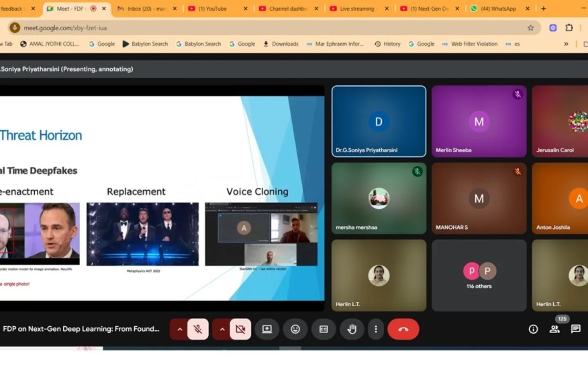Leave the call with red hang-up button
This screenshot has height=392, width=588.
coord(403,329)
